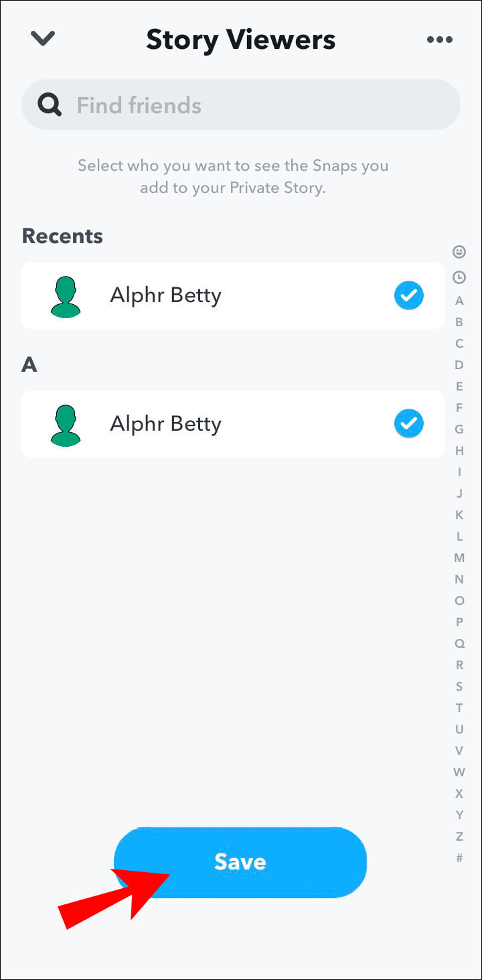Jump to Recents via clock index icon
482x980 pixels.
[x=459, y=277]
